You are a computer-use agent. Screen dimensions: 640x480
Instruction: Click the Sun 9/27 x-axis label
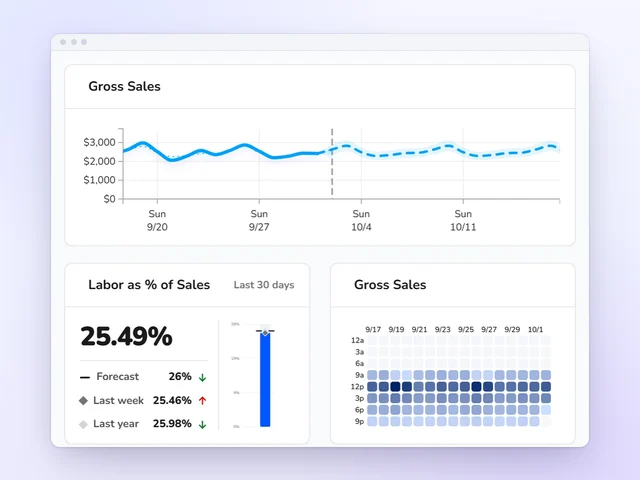[259, 220]
